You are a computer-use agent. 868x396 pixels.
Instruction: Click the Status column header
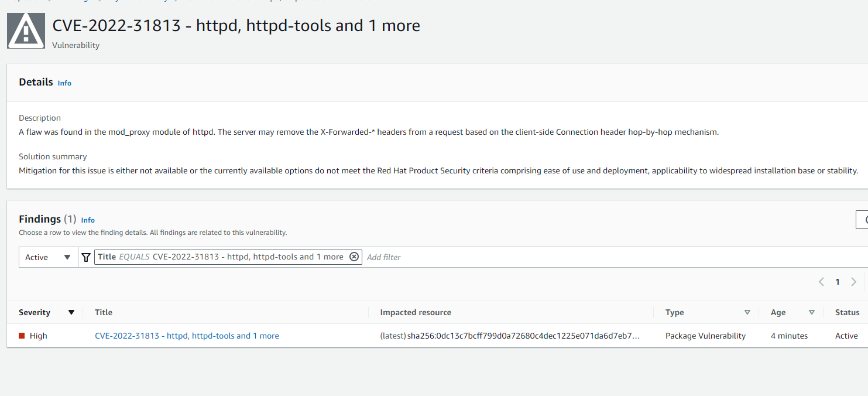[x=847, y=312]
